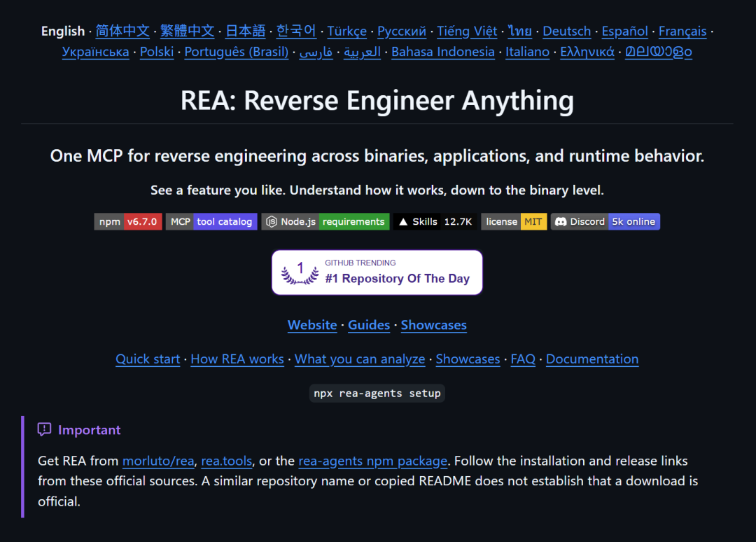Visit the morluto/rea repository link

click(x=158, y=461)
